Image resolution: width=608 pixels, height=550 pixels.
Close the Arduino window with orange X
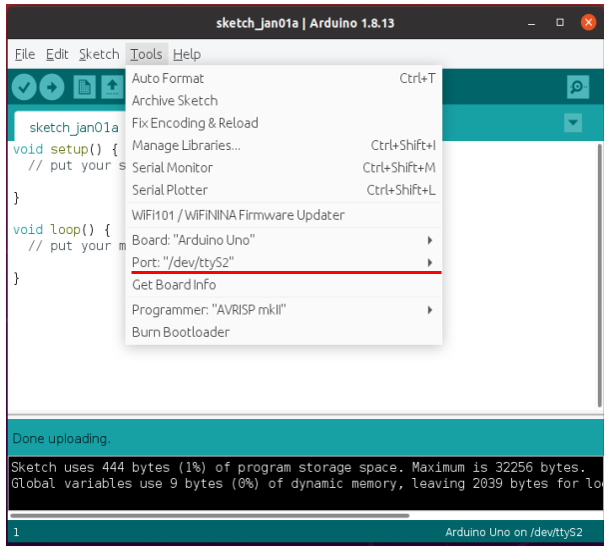[588, 22]
